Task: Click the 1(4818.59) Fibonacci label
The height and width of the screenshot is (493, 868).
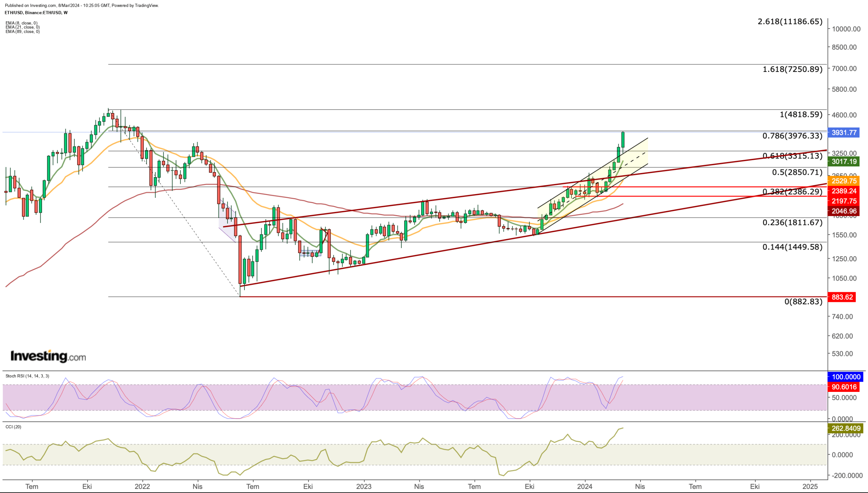Action: pos(801,114)
